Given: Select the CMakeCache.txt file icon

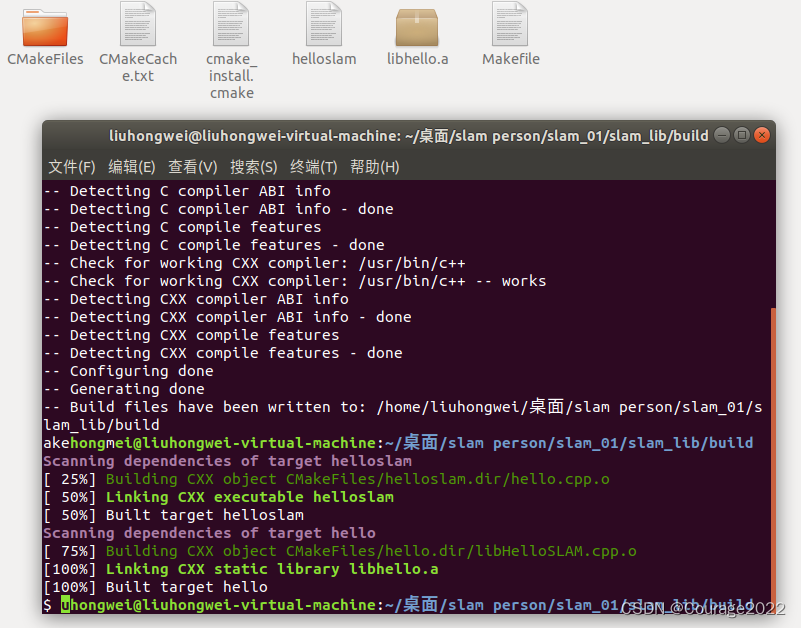Looking at the screenshot, I should click(137, 24).
